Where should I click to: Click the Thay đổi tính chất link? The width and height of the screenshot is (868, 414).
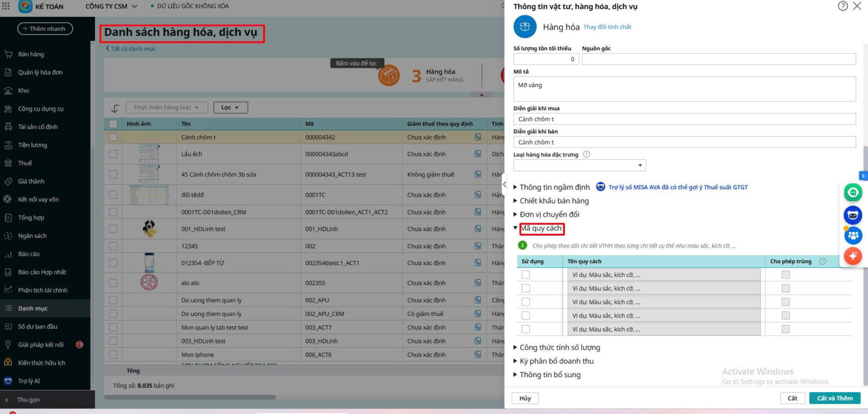click(607, 27)
